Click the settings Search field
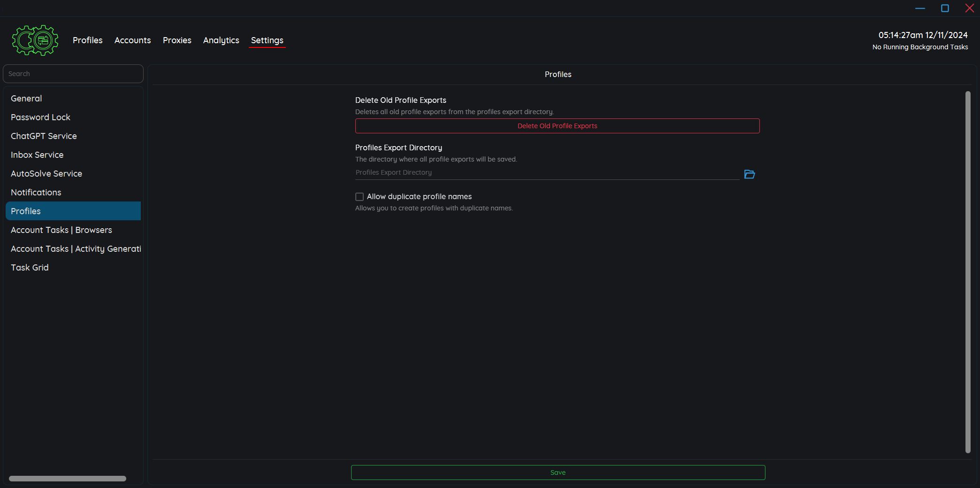Screen dimensions: 980x488 [73, 74]
